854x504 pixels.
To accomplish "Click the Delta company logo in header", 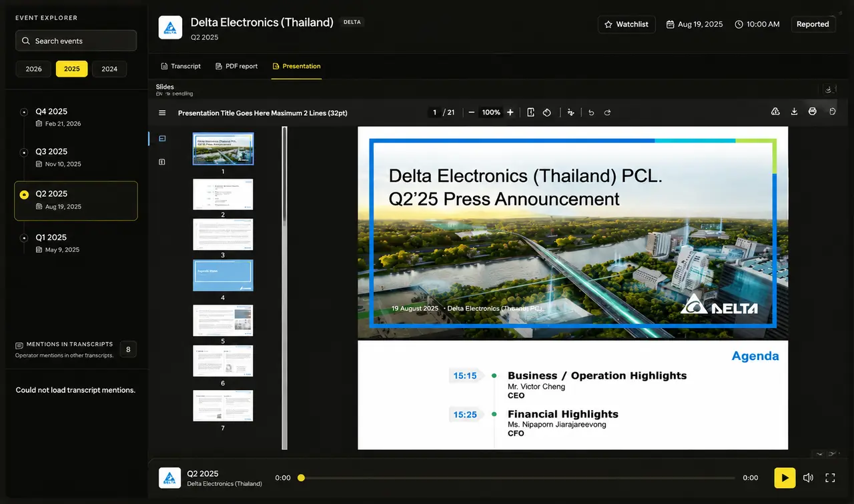I will (x=170, y=28).
